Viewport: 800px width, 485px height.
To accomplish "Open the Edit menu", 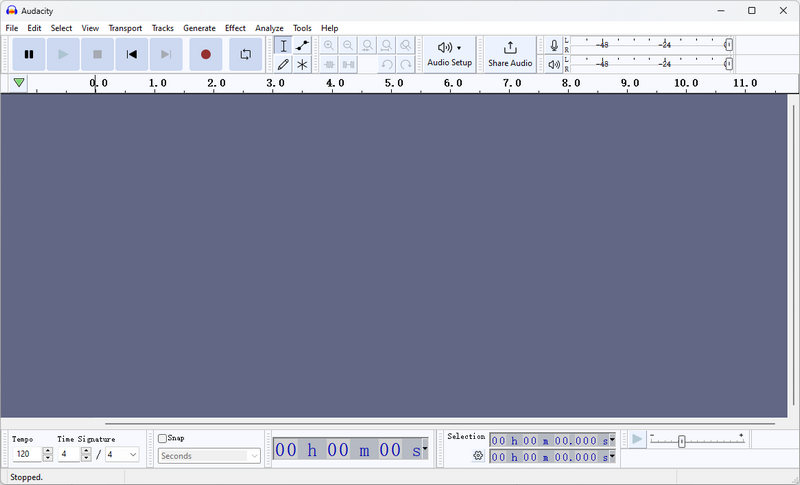I will (x=34, y=28).
